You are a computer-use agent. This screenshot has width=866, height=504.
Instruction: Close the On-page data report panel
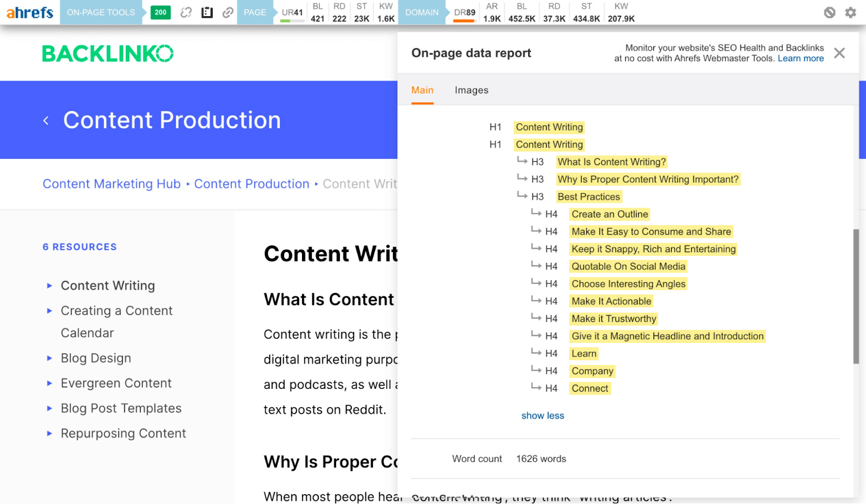tap(839, 53)
